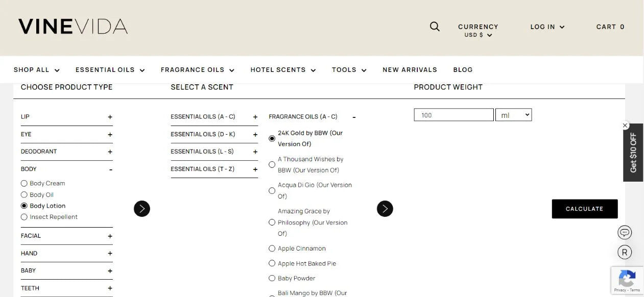Click the reCAPTCHA badge
644x297 pixels.
click(x=627, y=280)
